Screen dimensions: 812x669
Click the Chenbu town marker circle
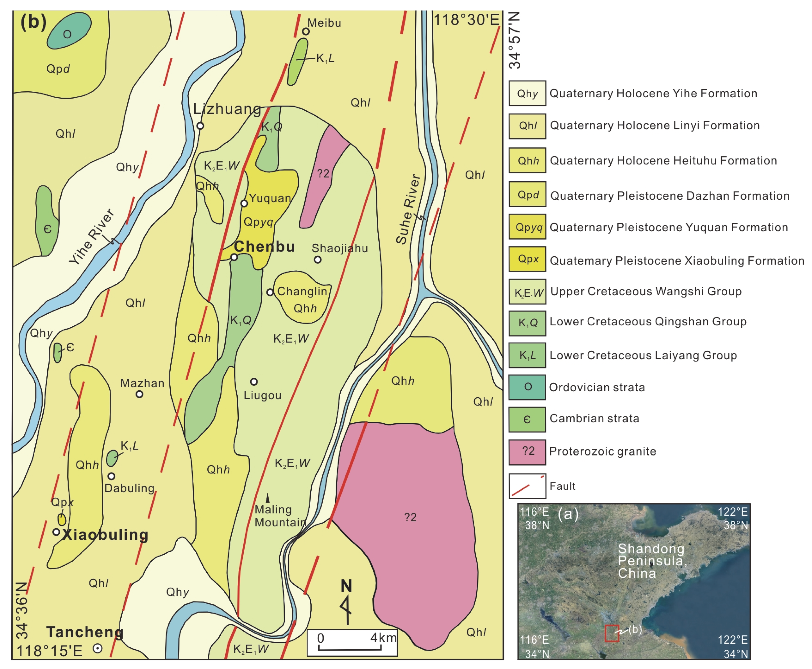point(234,257)
